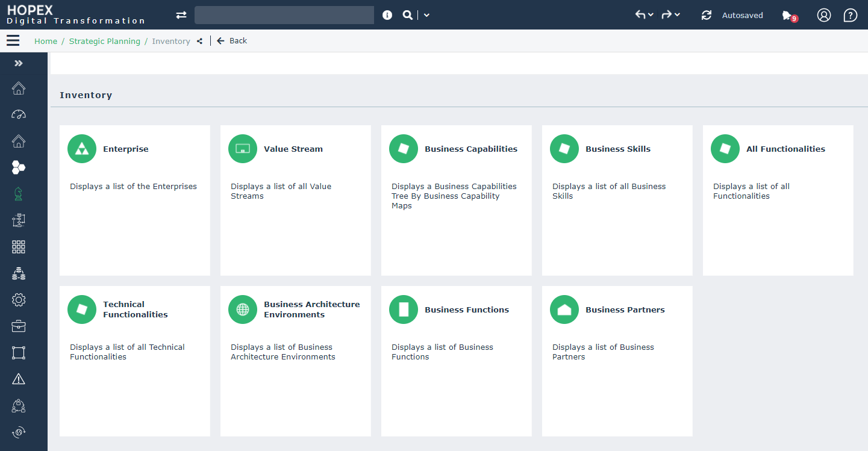Open notifications bell with badge 9
Screen dimensions: 868x451
pos(788,16)
